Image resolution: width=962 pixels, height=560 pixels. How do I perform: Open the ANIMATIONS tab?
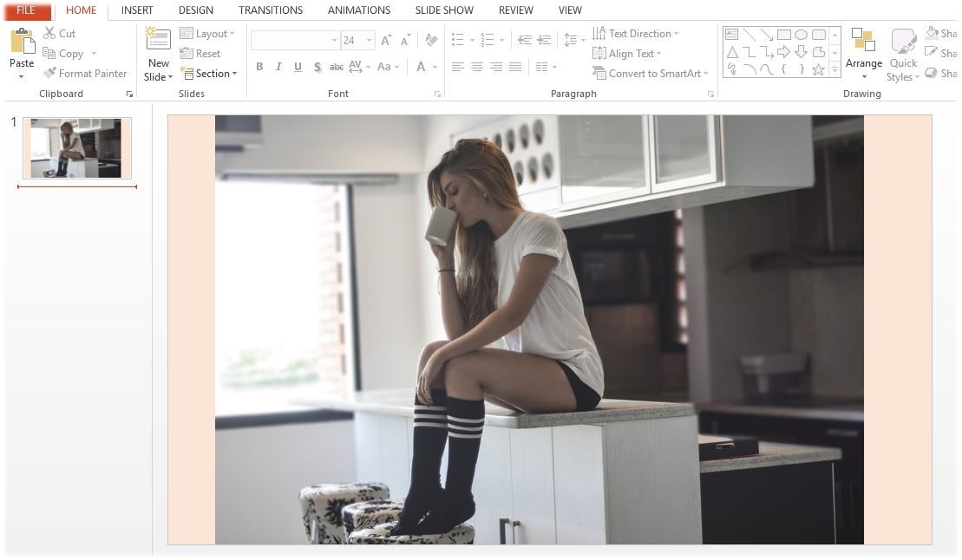point(359,10)
